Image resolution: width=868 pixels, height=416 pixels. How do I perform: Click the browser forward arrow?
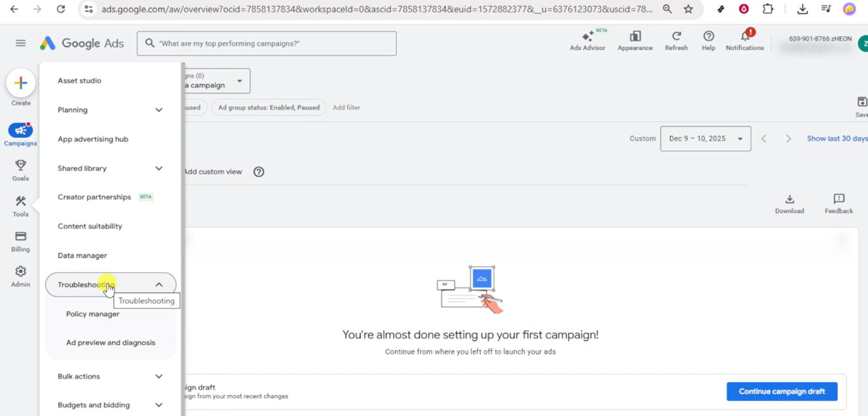(x=37, y=9)
